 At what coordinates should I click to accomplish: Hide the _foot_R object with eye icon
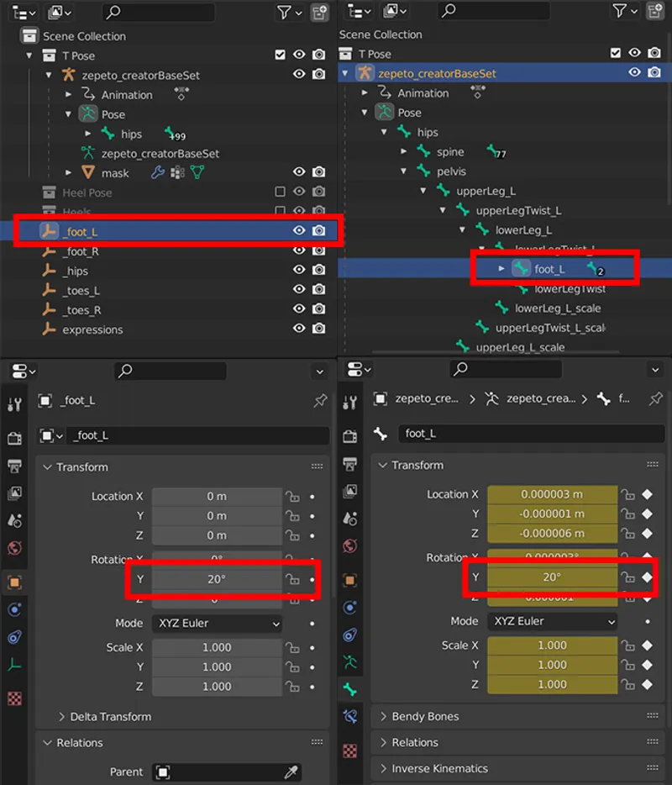[299, 251]
